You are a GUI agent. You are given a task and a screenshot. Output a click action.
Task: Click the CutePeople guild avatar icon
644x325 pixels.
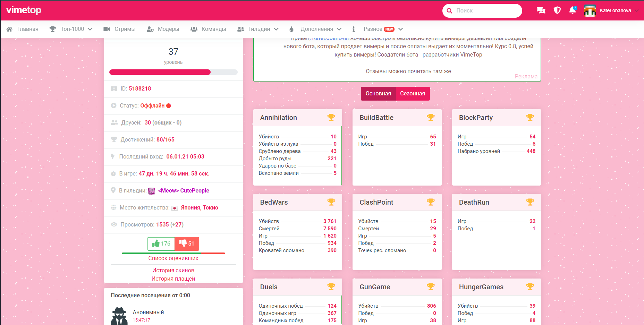pyautogui.click(x=152, y=191)
